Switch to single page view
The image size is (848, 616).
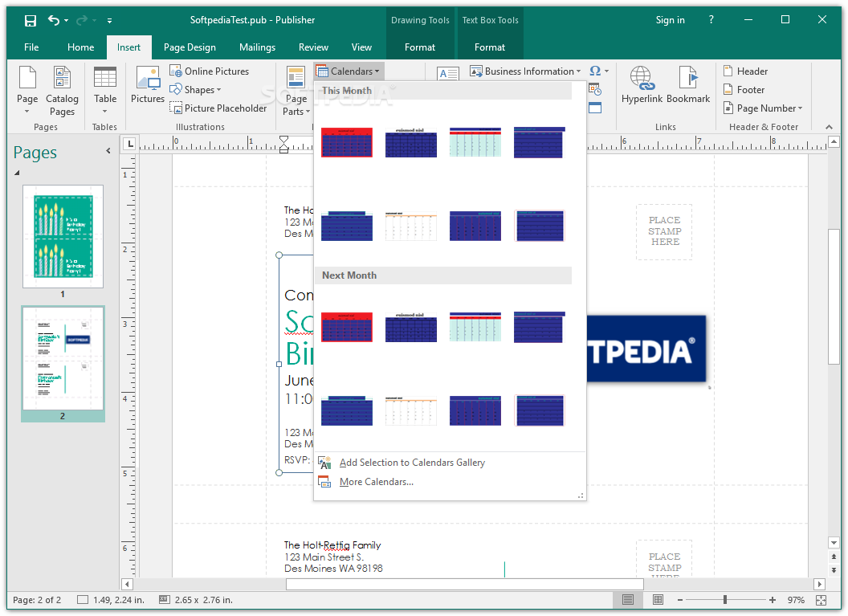click(x=627, y=599)
